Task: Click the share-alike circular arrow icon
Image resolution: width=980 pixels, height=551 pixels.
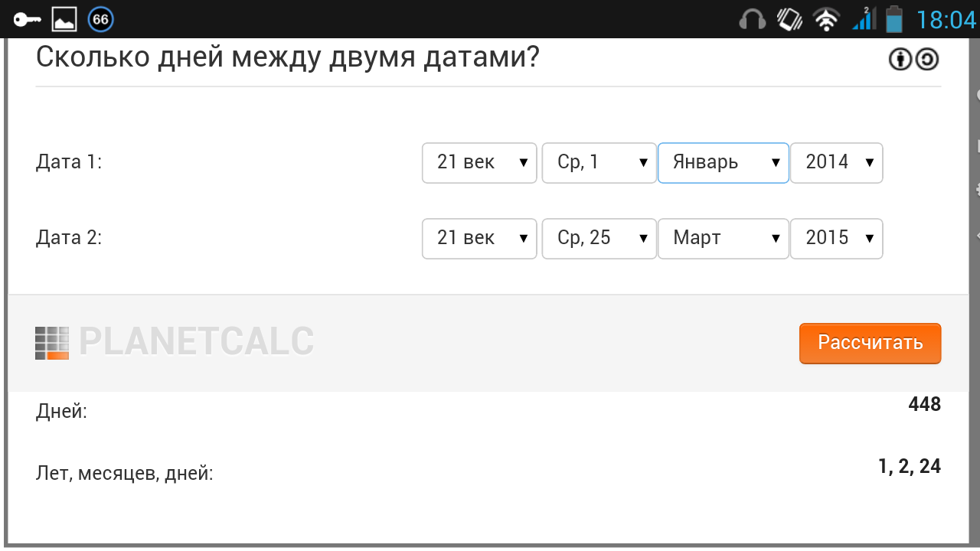Action: [x=927, y=59]
